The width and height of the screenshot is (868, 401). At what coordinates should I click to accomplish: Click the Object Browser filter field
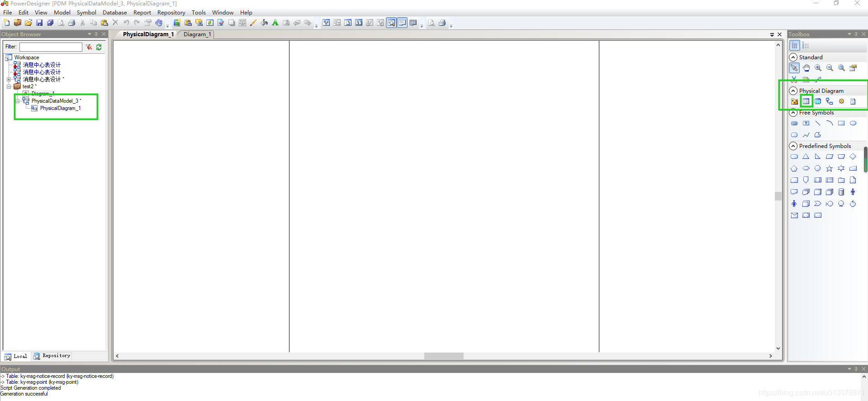point(51,47)
